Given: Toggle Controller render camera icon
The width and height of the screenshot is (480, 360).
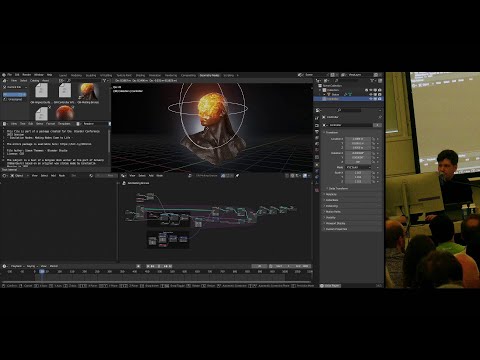Looking at the screenshot, I should (x=380, y=99).
